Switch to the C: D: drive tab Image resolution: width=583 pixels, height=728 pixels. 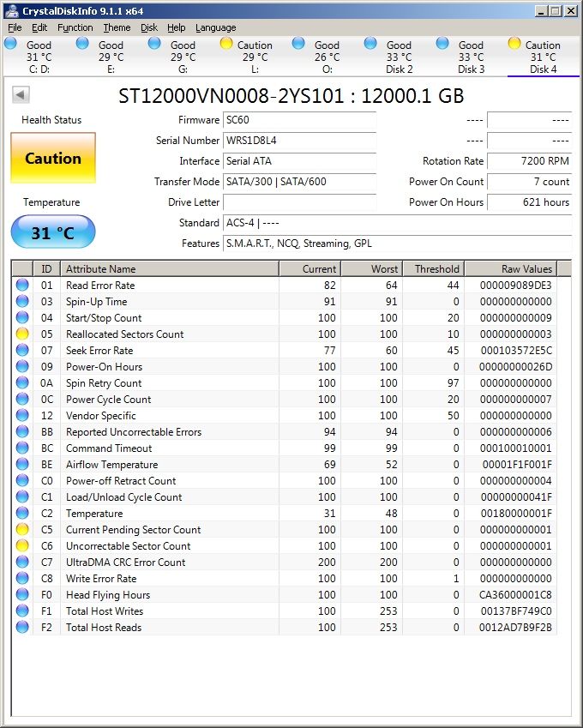[x=39, y=57]
